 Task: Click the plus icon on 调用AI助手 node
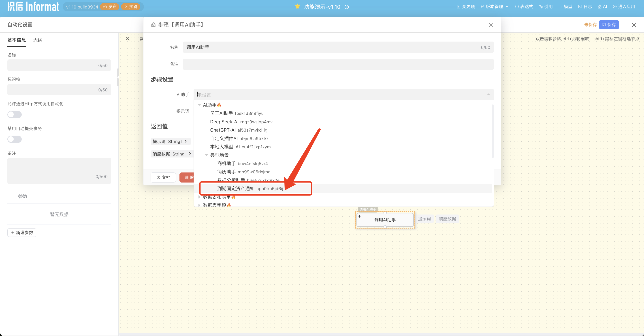click(x=360, y=216)
